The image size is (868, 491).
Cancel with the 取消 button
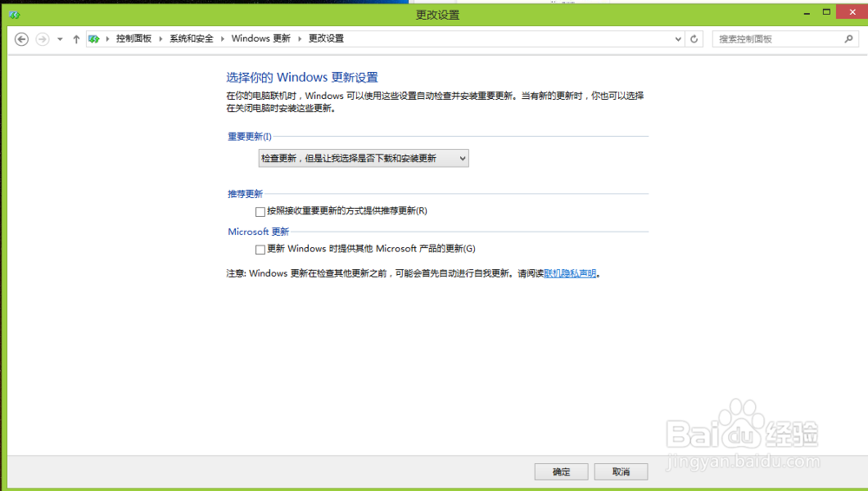621,472
